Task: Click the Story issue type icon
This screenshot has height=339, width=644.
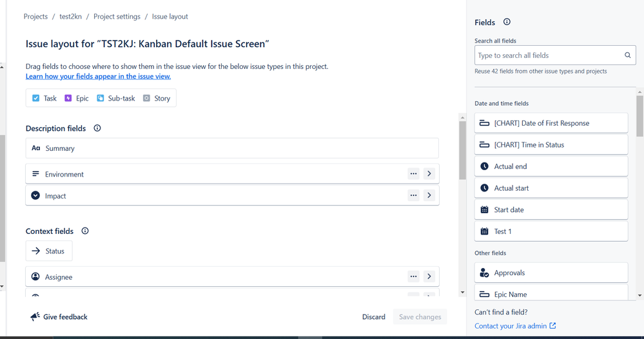Action: point(146,98)
